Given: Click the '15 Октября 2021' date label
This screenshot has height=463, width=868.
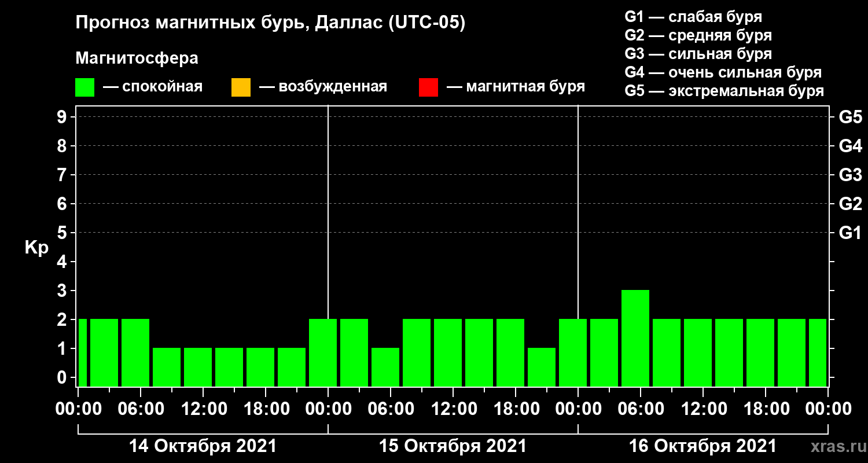Looking at the screenshot, I should pos(453,446).
